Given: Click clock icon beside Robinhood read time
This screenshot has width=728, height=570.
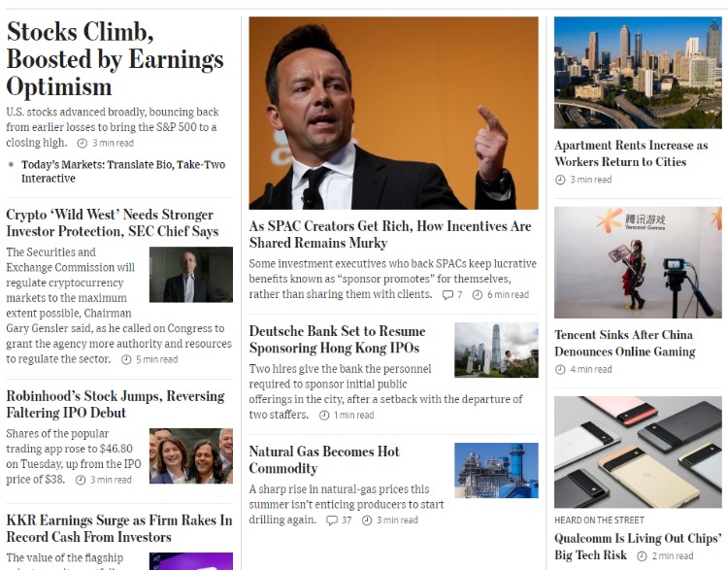Looking at the screenshot, I should pos(81,480).
